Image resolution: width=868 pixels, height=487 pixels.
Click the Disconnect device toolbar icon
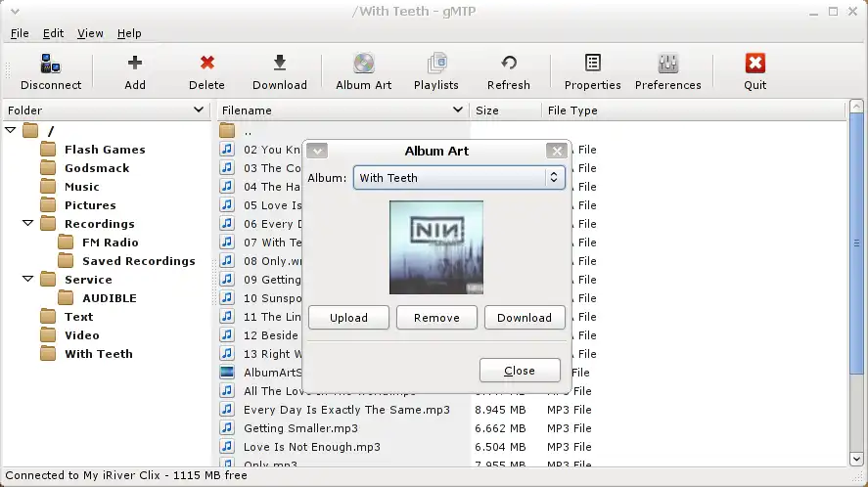50,65
